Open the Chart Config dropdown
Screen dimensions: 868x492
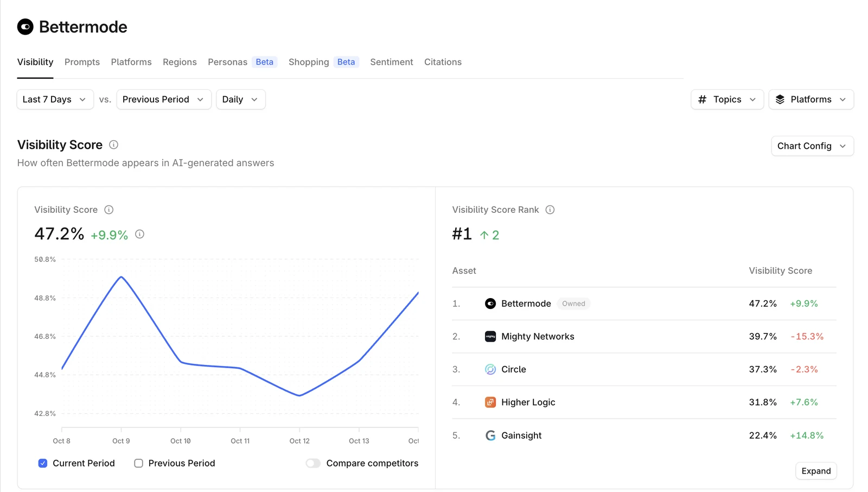click(x=813, y=146)
